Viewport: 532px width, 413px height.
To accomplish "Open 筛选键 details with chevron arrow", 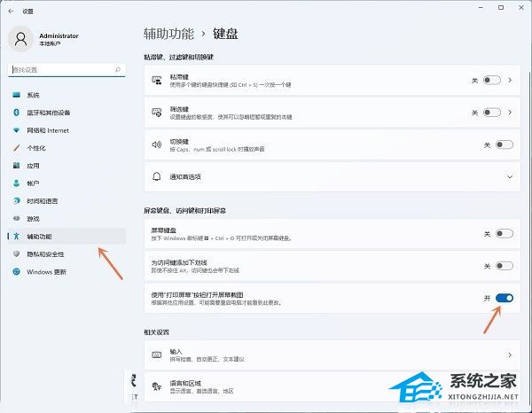I will (510, 113).
